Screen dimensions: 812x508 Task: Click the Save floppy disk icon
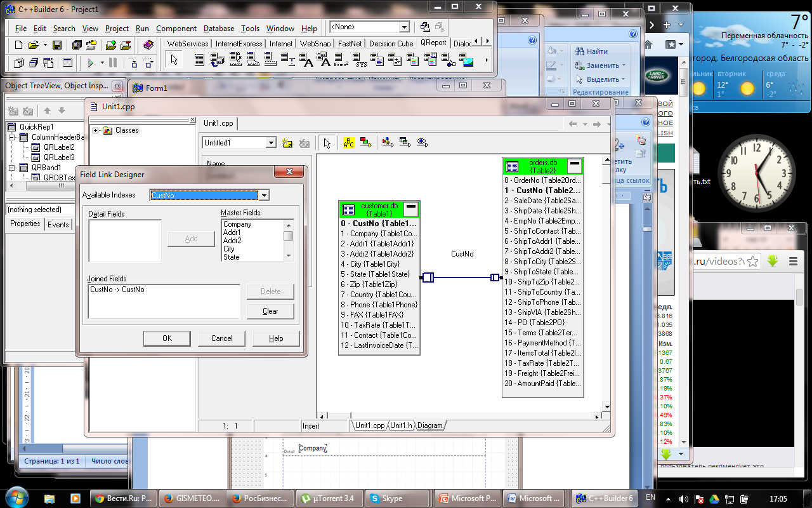point(57,45)
